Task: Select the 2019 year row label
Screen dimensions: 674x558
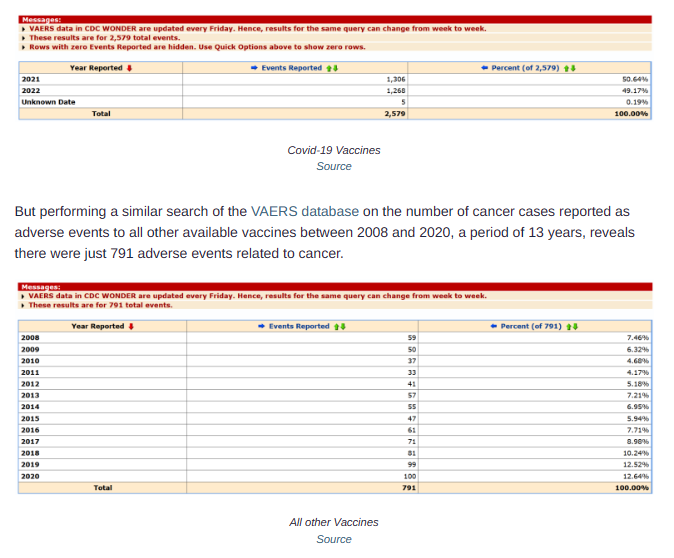Action: (30, 465)
